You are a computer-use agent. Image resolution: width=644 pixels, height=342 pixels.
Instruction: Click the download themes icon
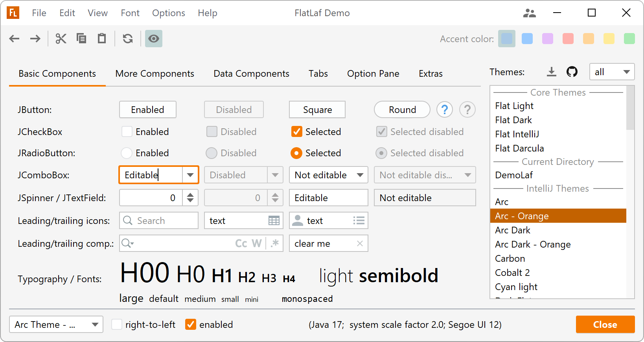552,72
